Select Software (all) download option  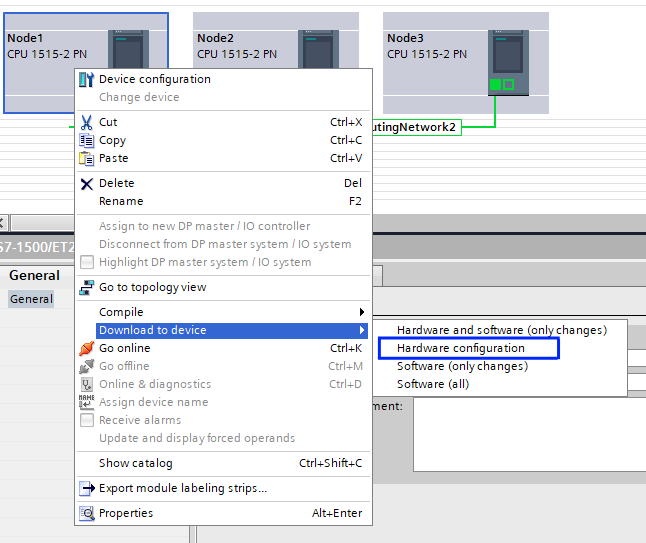point(432,384)
